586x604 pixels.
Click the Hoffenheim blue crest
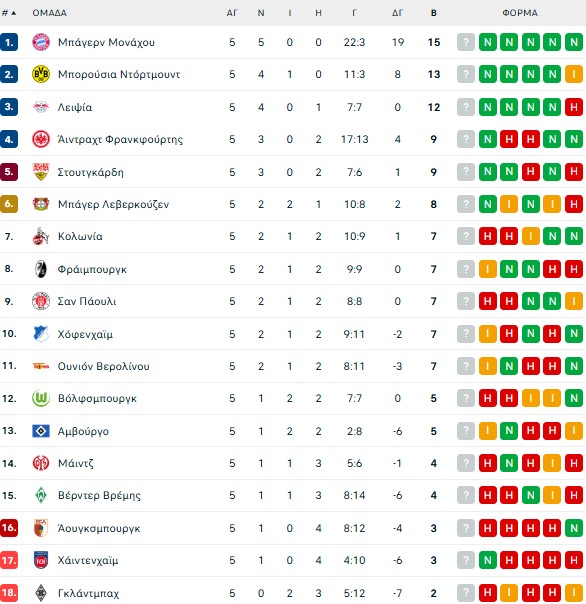[x=41, y=334]
